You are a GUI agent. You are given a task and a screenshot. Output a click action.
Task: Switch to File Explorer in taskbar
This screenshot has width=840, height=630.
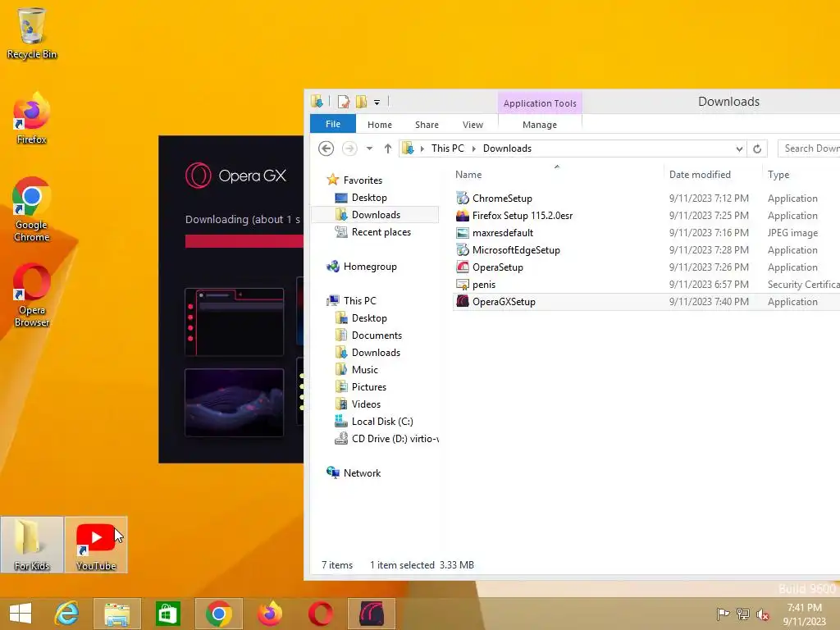coord(117,614)
